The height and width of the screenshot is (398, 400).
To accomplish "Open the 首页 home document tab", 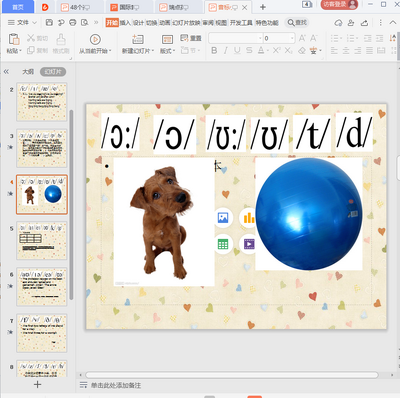I will tap(18, 7).
